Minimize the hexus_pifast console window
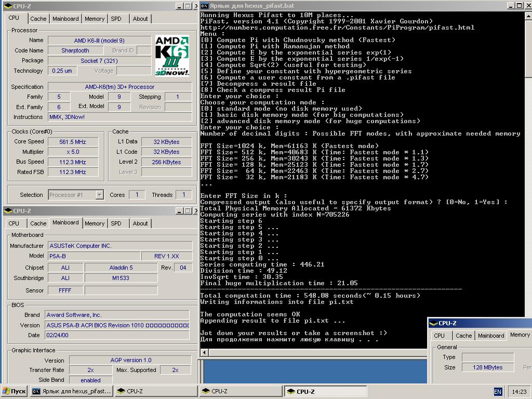 tap(511, 6)
